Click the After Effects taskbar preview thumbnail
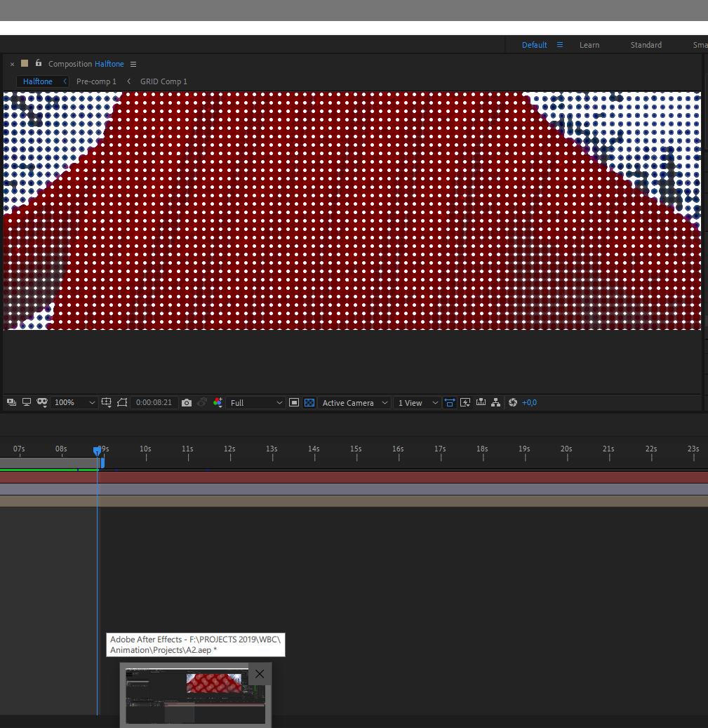 tap(194, 696)
